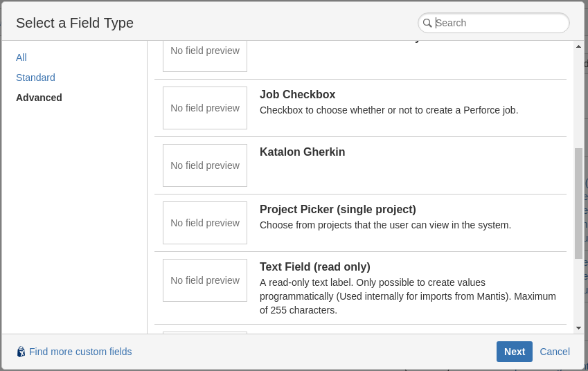Click the Job Checkbox preview thumbnail

click(205, 108)
